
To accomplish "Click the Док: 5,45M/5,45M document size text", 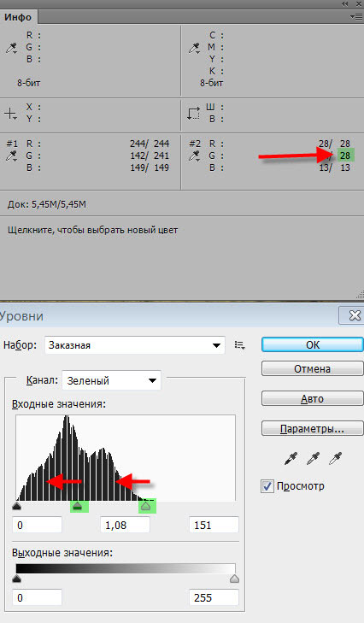I will click(x=46, y=204).
